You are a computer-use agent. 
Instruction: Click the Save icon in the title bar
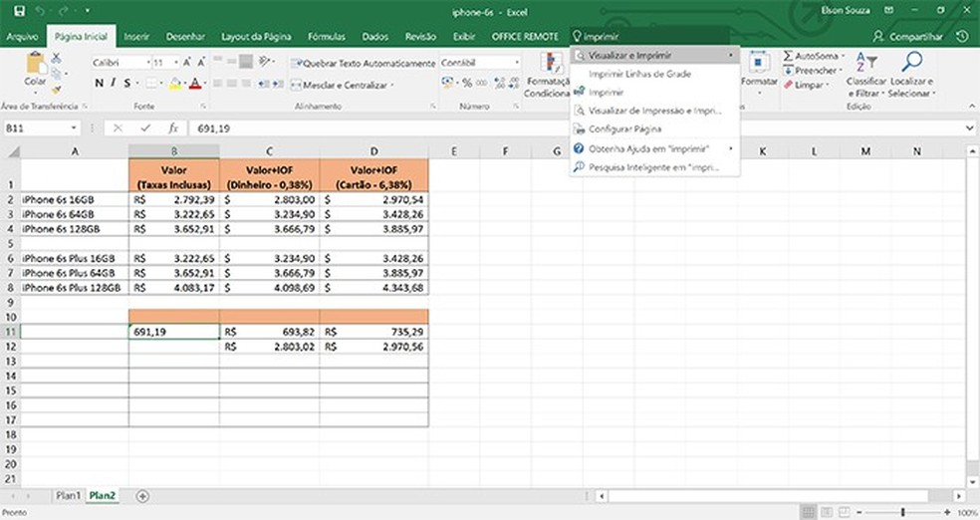tap(20, 12)
